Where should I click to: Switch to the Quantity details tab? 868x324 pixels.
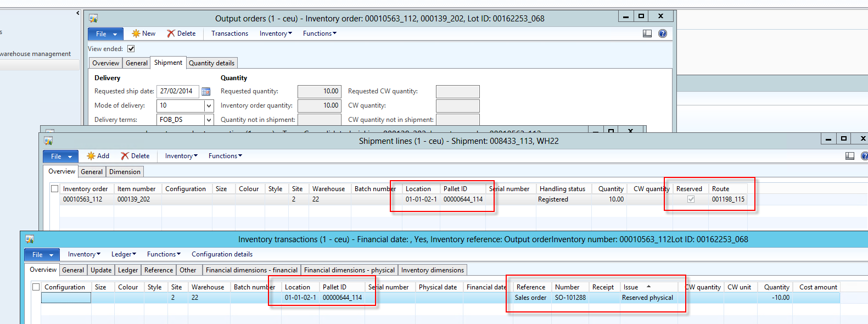(211, 63)
